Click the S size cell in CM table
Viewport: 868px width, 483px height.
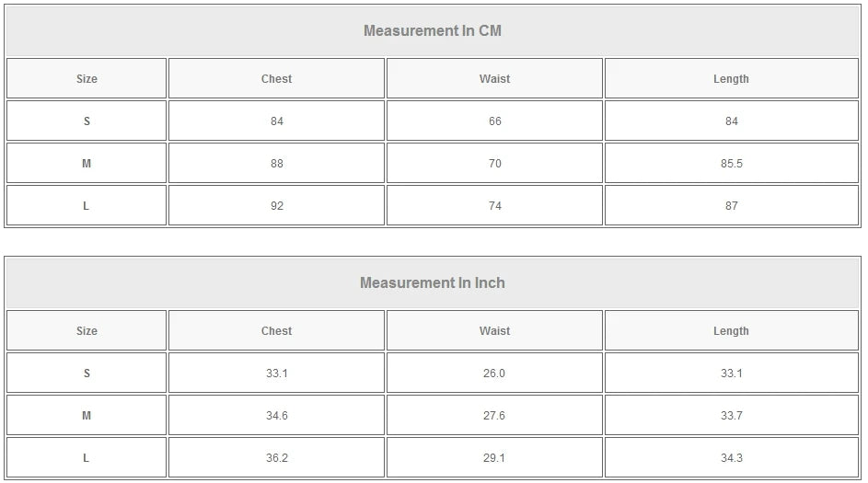pyautogui.click(x=87, y=121)
